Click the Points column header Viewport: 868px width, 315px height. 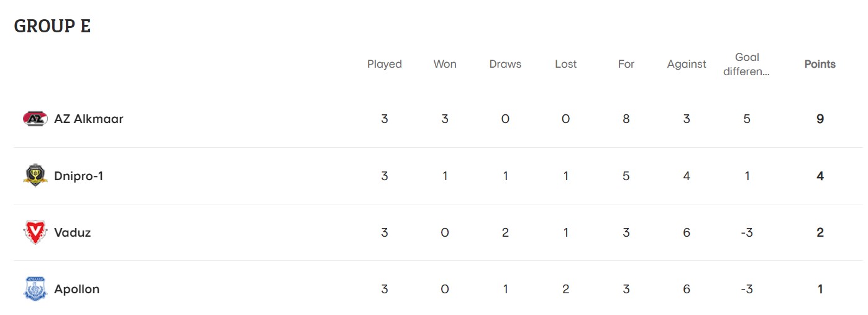coord(820,64)
